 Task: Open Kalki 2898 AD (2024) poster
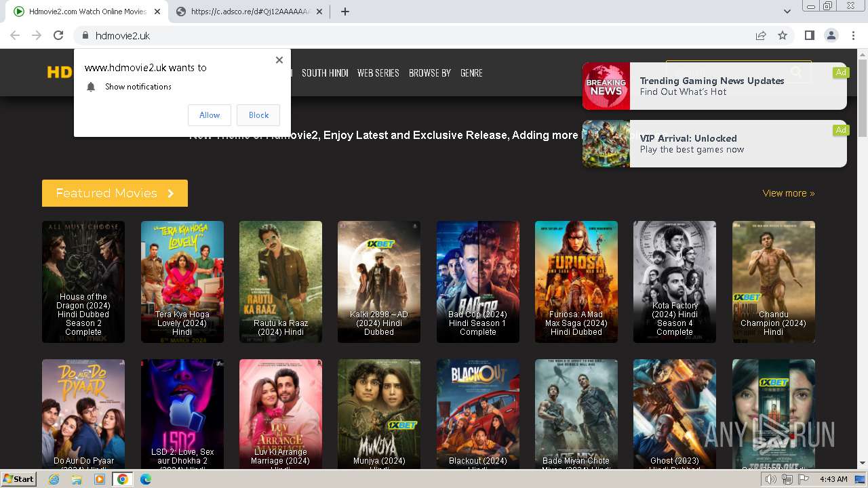[379, 282]
